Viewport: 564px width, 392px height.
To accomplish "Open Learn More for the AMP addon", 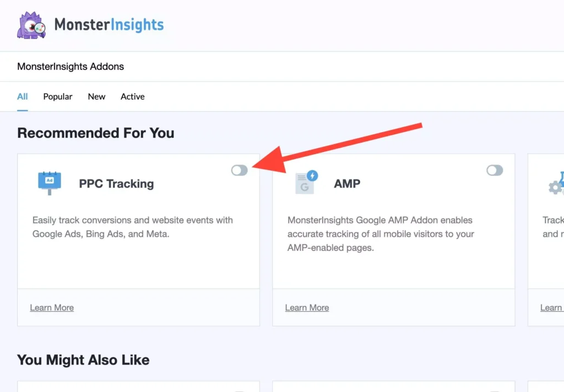I will [x=307, y=307].
